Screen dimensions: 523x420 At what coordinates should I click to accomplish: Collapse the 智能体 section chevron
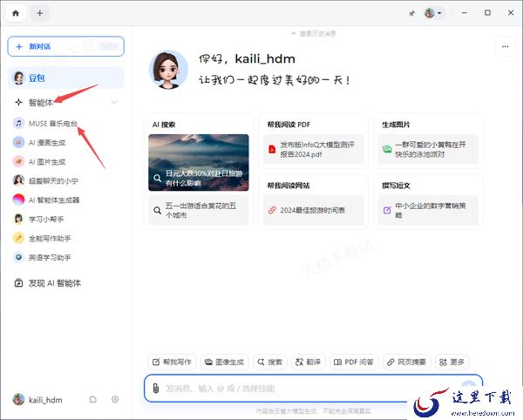(114, 102)
